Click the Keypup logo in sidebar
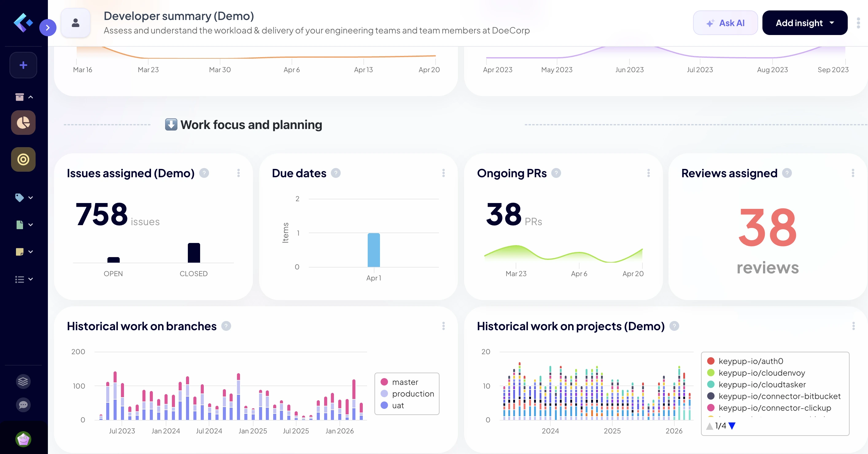Image resolution: width=868 pixels, height=454 pixels. (23, 23)
